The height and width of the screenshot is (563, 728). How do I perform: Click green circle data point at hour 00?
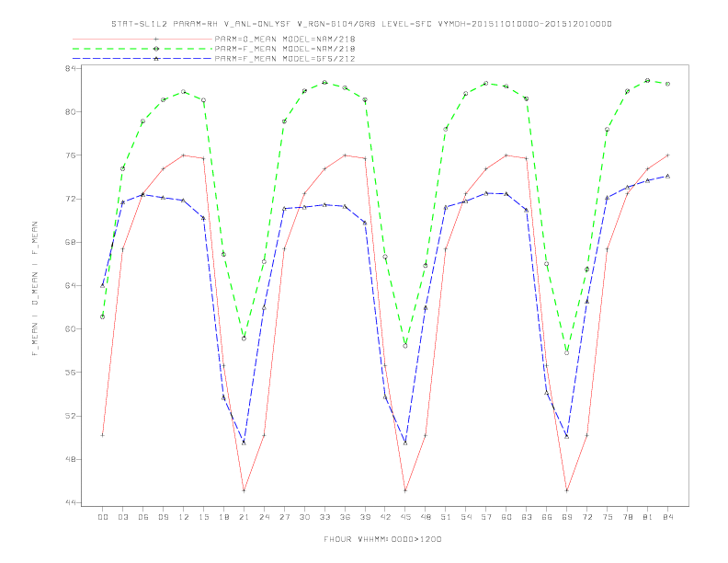click(103, 316)
